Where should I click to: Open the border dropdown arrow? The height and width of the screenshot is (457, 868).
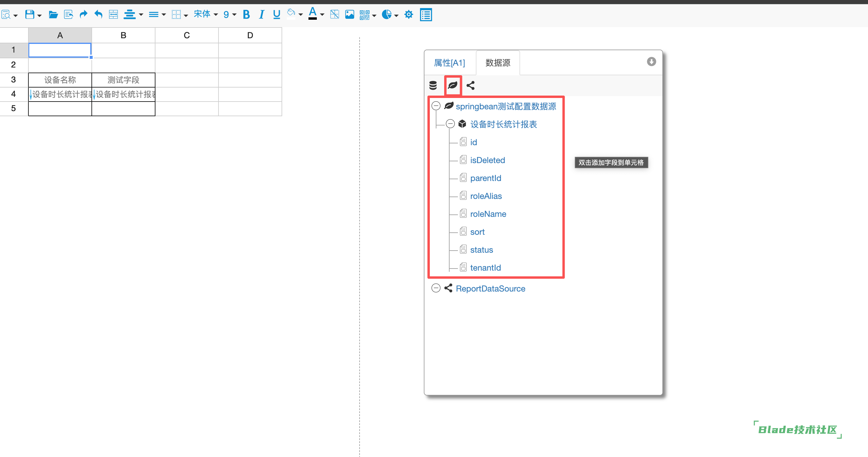tap(186, 16)
